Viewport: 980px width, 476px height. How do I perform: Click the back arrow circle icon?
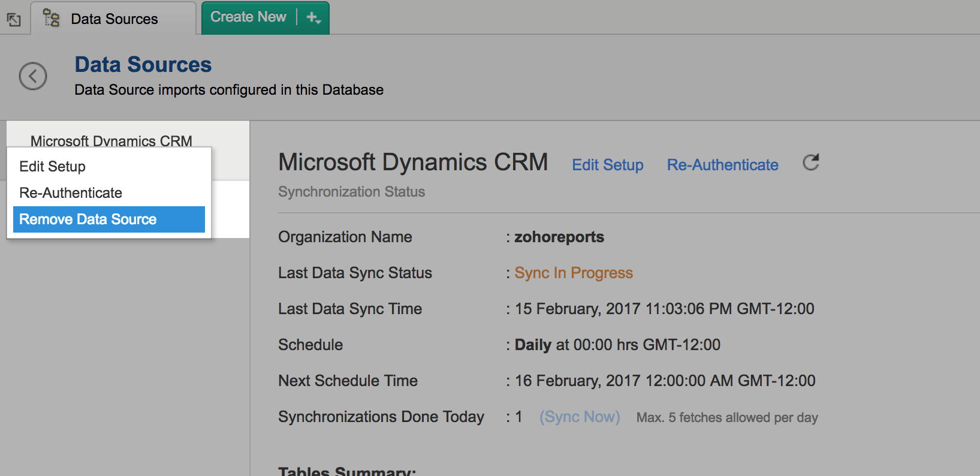tap(33, 76)
